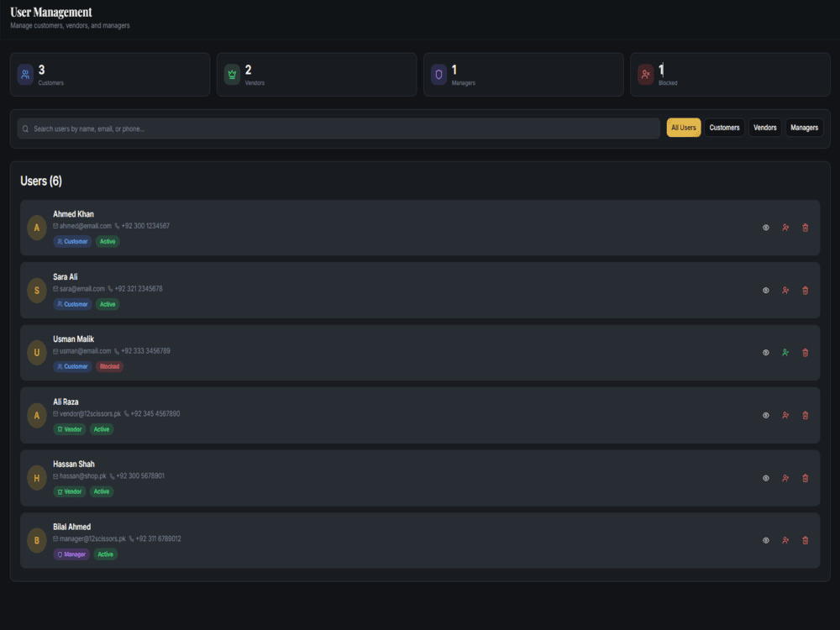The image size is (840, 630).
Task: View details for Ahmed Khan via eye icon
Action: coord(765,228)
